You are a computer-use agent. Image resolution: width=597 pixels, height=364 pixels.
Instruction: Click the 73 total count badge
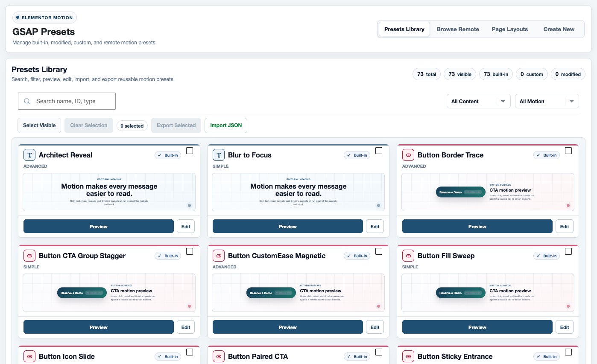click(427, 74)
